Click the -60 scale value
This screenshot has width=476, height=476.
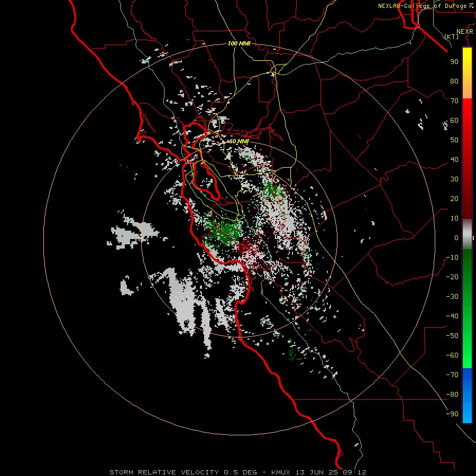pyautogui.click(x=452, y=355)
